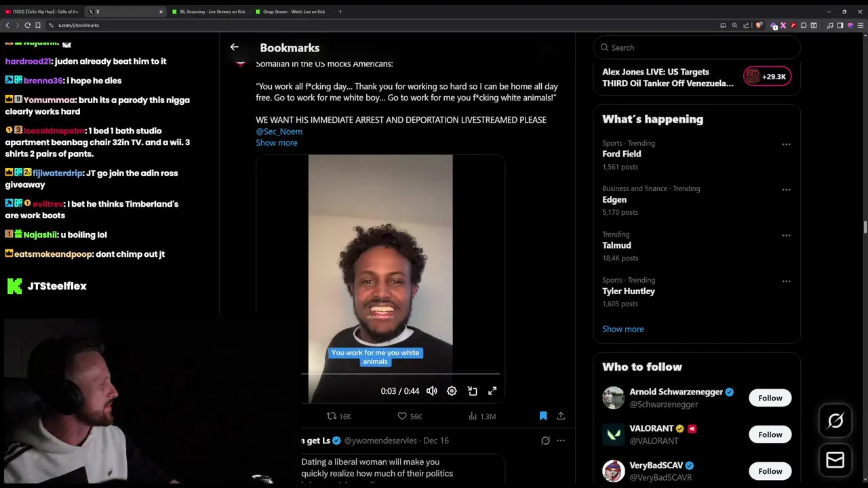Image resolution: width=868 pixels, height=488 pixels.
Task: Click browser address bar x.com/i/bookmarks
Action: [79, 25]
